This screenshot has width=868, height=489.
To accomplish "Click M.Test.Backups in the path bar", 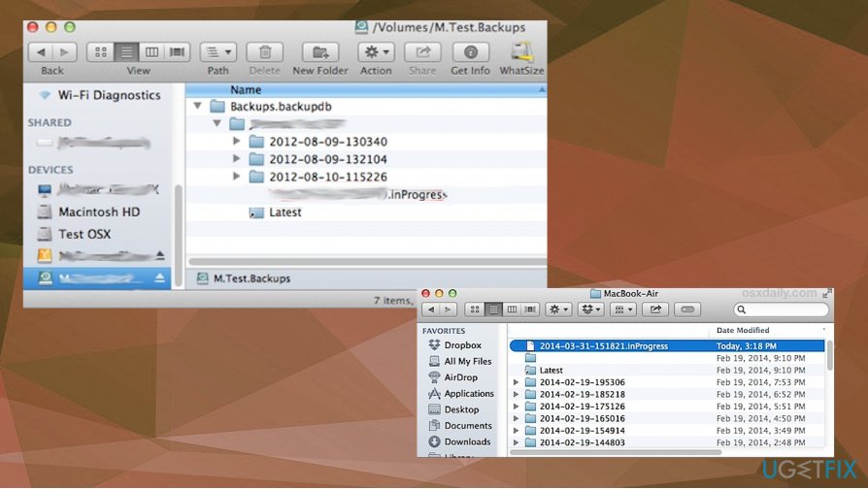I will (244, 278).
